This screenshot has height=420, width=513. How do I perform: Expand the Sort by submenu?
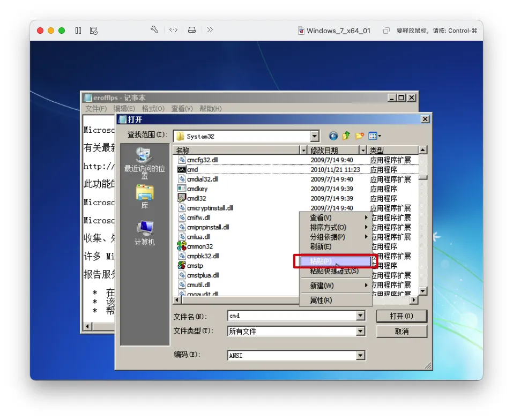tap(336, 227)
